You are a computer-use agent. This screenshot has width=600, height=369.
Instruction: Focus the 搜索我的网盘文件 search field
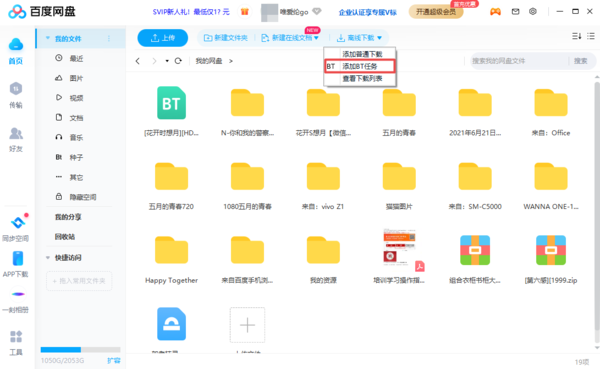518,61
